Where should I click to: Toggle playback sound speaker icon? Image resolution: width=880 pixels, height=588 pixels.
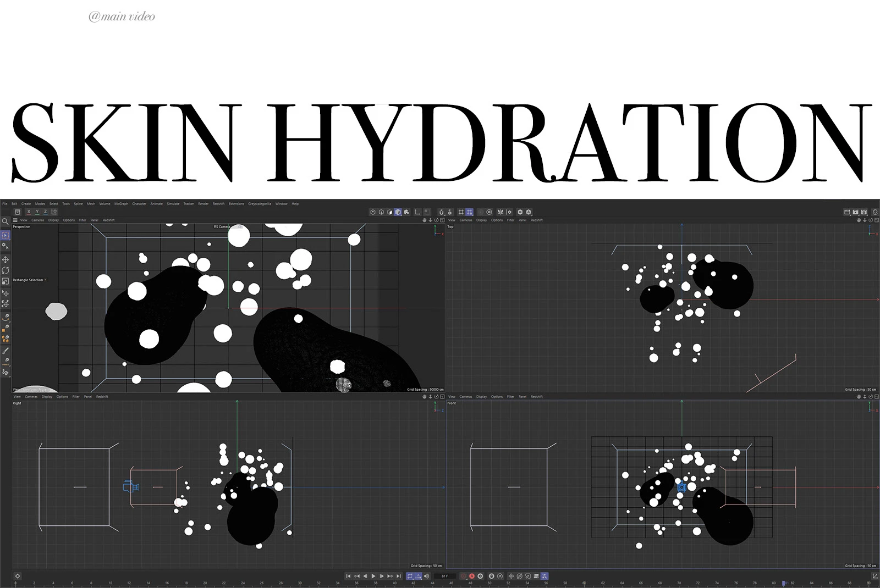tap(426, 576)
